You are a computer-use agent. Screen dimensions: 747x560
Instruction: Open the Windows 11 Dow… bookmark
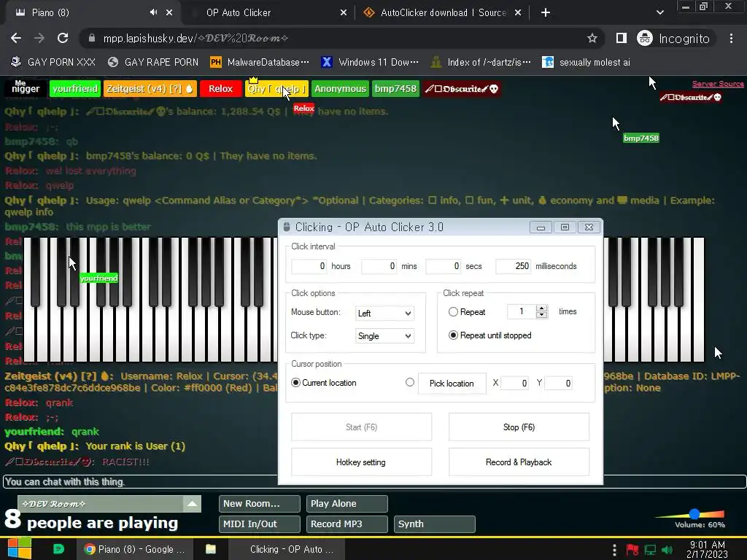pyautogui.click(x=370, y=63)
